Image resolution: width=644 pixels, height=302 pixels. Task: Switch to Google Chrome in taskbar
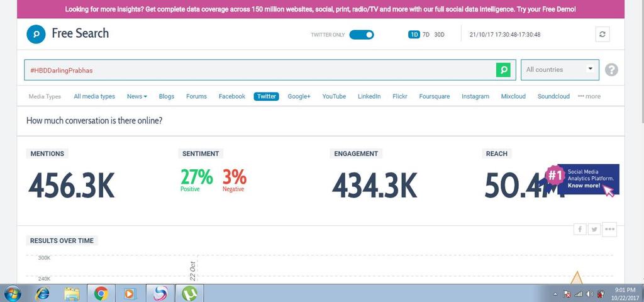click(101, 293)
